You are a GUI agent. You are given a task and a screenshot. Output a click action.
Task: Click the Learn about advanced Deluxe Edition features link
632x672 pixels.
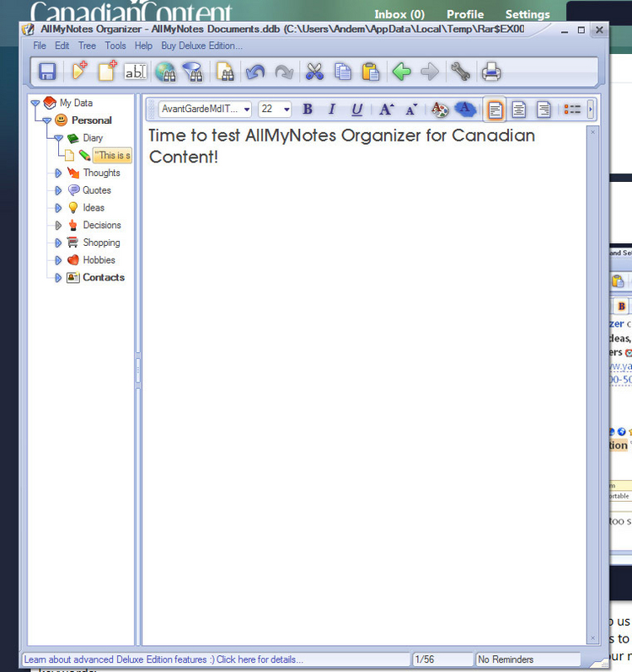[x=163, y=659]
